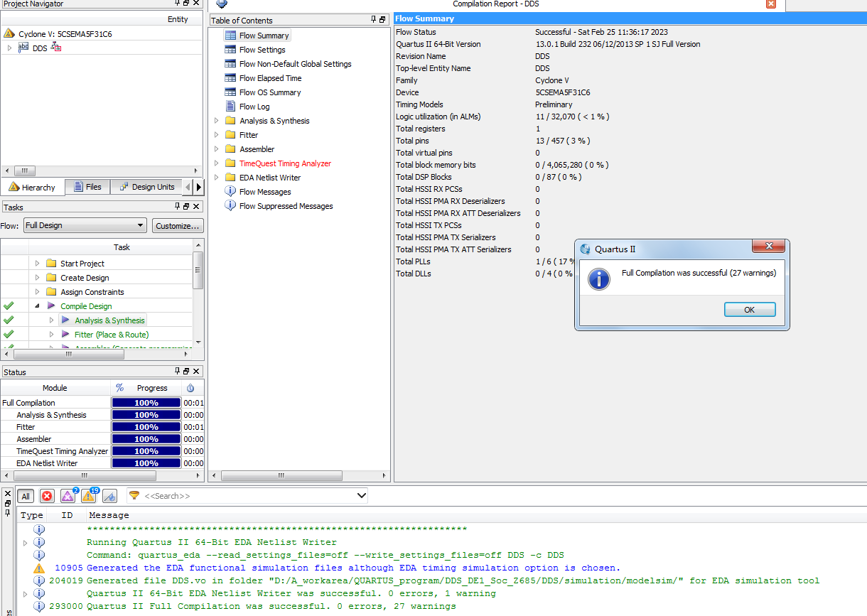The image size is (867, 616).
Task: Pin the Tasks panel
Action: click(178, 207)
